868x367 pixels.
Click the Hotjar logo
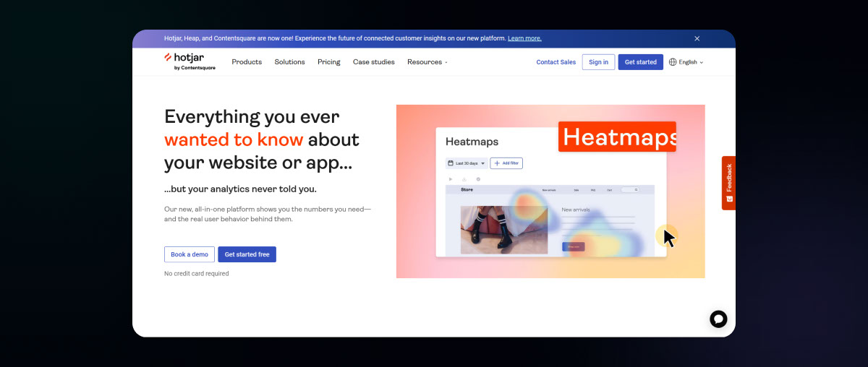pos(190,61)
